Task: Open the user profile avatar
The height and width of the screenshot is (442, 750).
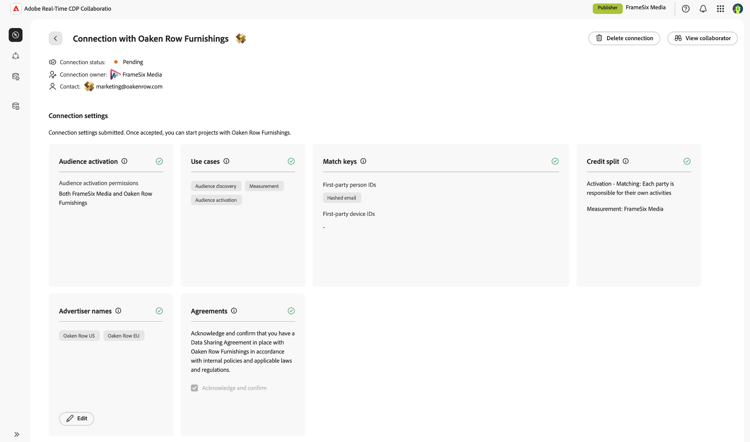Action: 738,9
